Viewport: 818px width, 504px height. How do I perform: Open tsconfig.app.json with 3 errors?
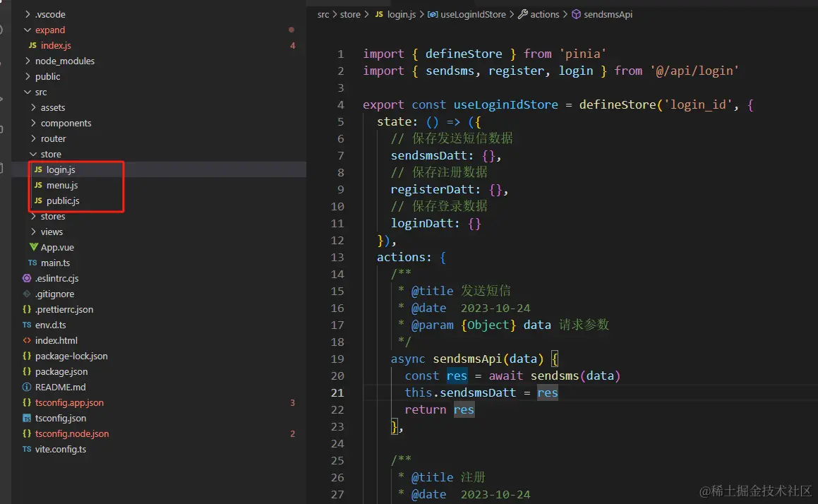click(69, 402)
